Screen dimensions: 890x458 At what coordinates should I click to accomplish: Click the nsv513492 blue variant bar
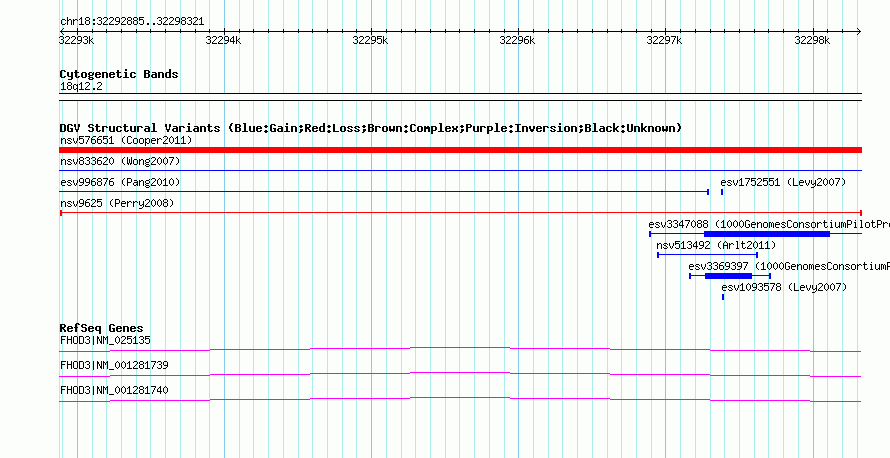click(x=707, y=255)
